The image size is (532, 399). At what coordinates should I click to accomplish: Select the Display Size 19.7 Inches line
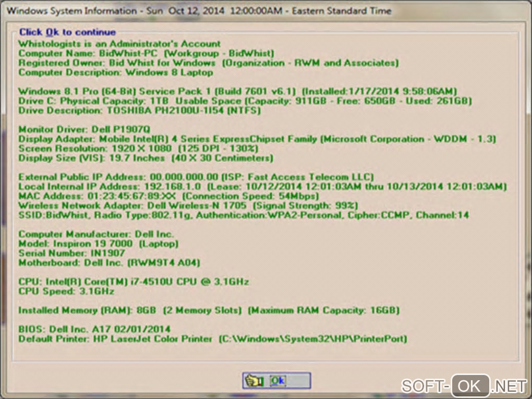tap(146, 158)
